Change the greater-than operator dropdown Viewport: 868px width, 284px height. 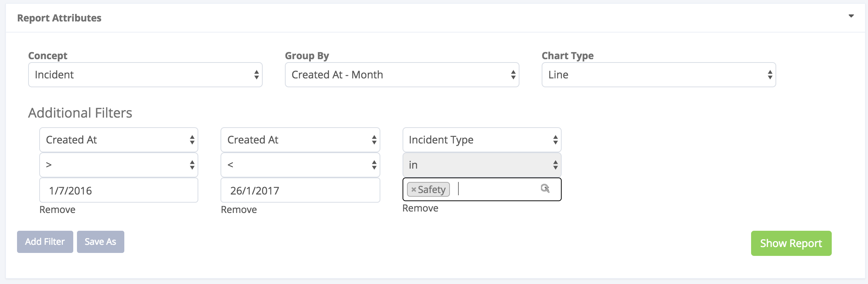(118, 165)
